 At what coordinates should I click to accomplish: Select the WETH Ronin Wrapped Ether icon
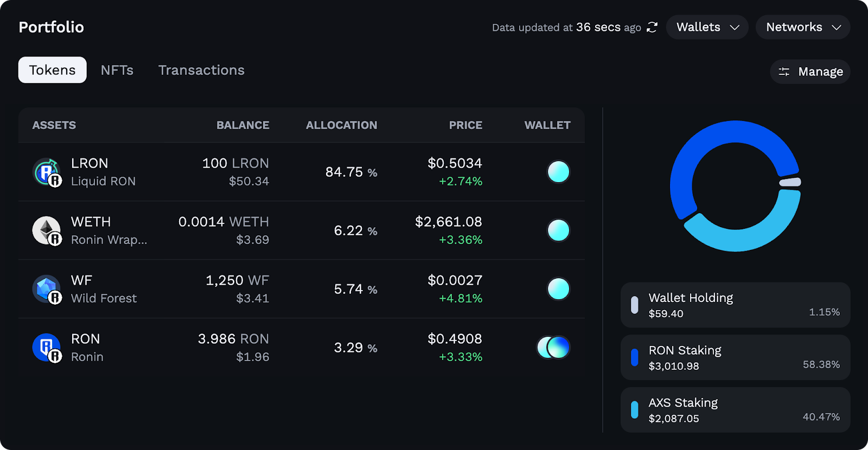(48, 230)
